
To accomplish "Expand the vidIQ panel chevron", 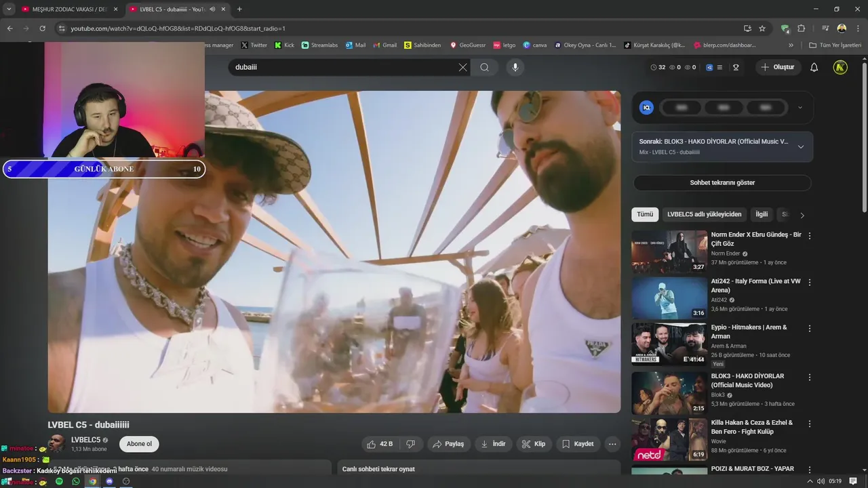I will [x=800, y=107].
